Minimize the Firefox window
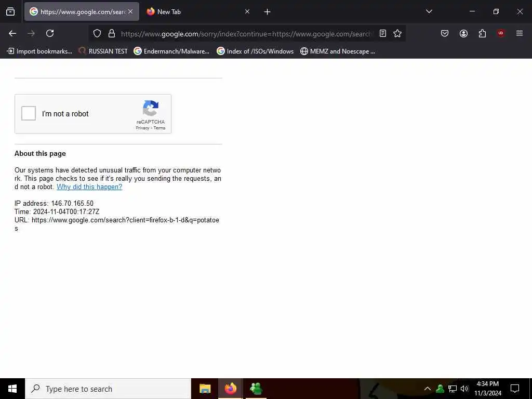The height and width of the screenshot is (399, 532). point(472,11)
